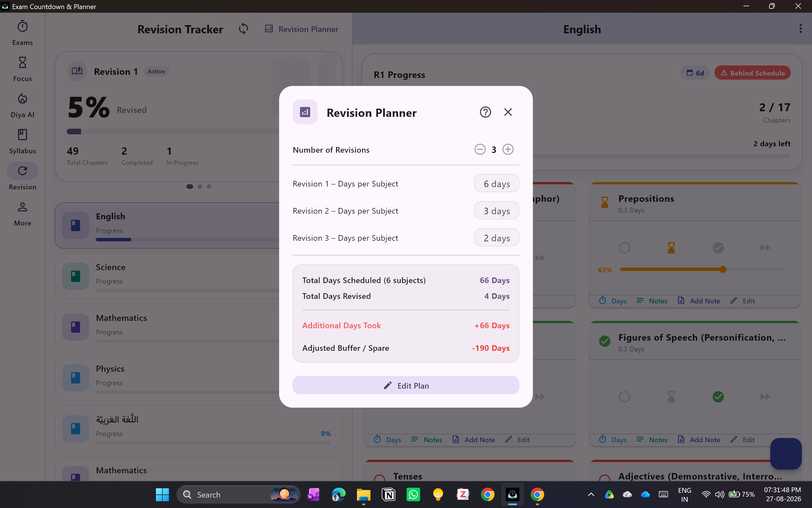
Task: Increase the number of revisions
Action: 508,150
